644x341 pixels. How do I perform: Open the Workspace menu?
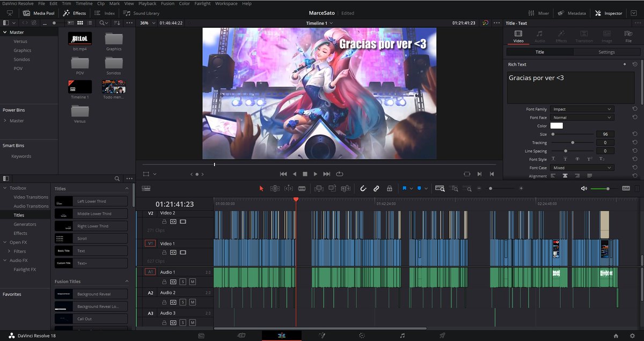(x=226, y=4)
